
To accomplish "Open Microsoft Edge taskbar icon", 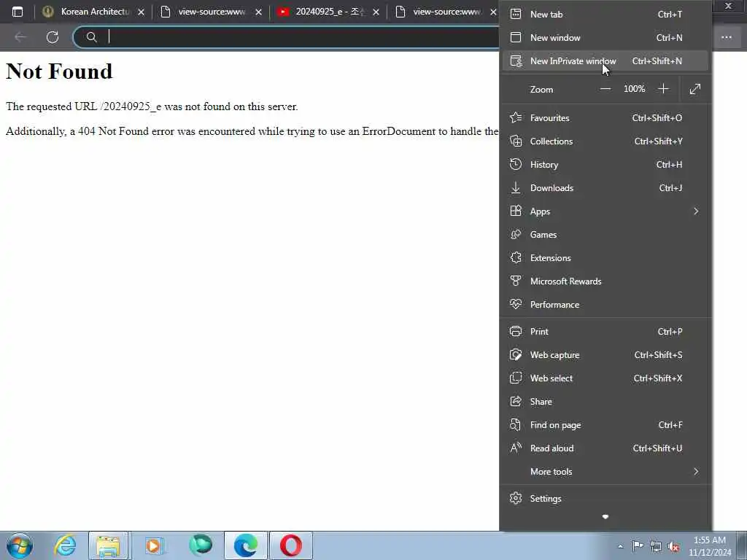I will [246, 545].
